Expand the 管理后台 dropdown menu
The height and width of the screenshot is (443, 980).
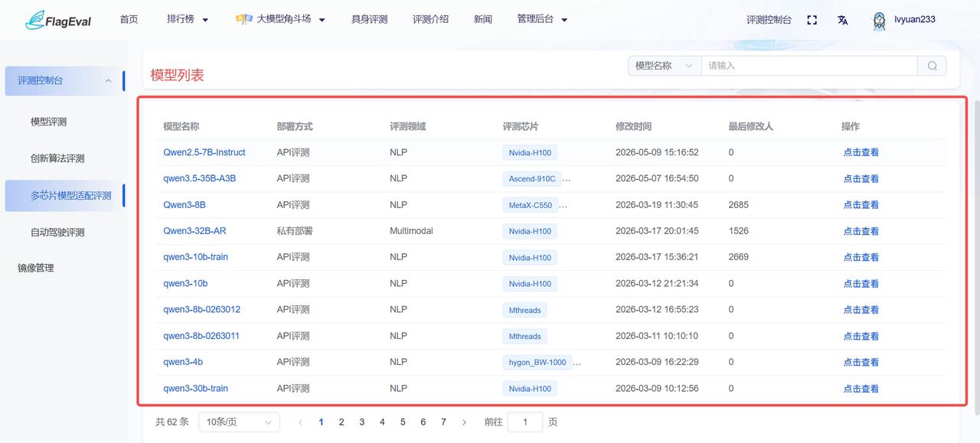542,20
